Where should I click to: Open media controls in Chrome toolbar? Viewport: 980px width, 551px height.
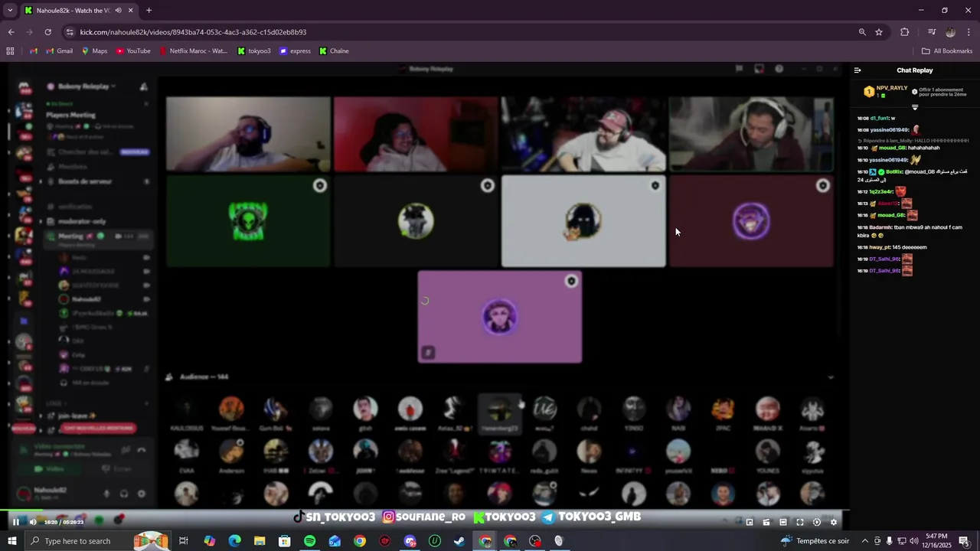point(932,32)
